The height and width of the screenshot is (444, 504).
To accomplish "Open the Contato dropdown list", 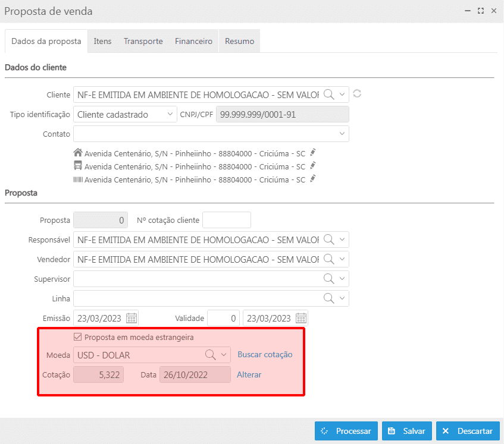I will (x=342, y=134).
